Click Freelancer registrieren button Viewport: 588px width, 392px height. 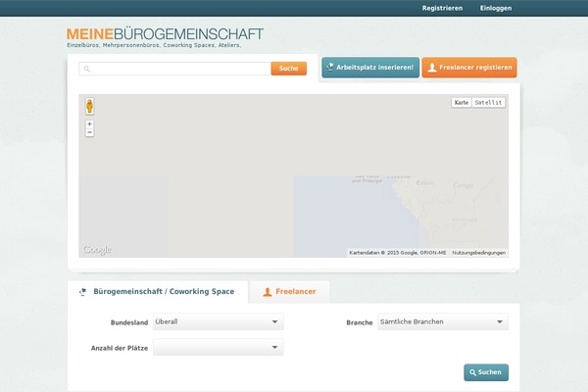tap(469, 68)
